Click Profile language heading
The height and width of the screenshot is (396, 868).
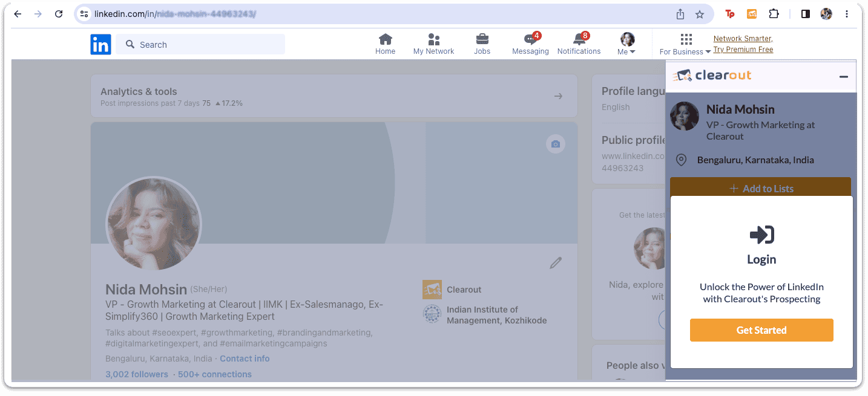(x=633, y=91)
